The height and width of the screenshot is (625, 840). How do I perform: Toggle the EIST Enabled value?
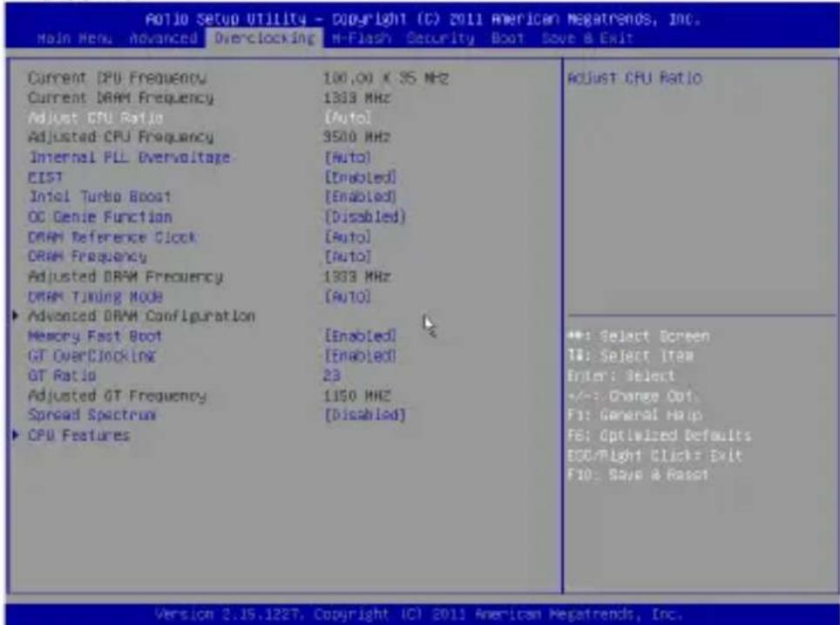[x=361, y=178]
